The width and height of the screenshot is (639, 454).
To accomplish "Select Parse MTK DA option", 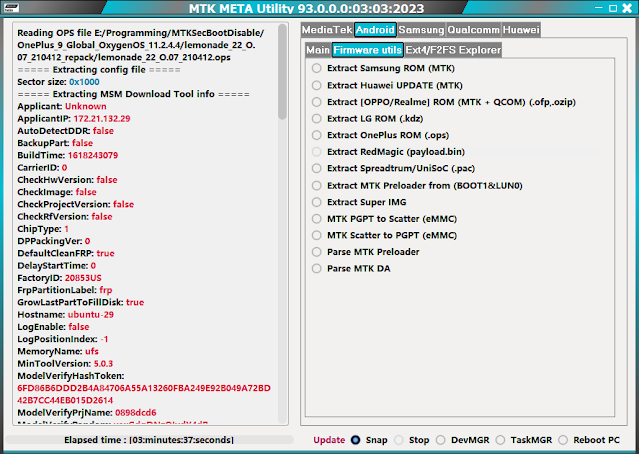I will click(x=351, y=269).
